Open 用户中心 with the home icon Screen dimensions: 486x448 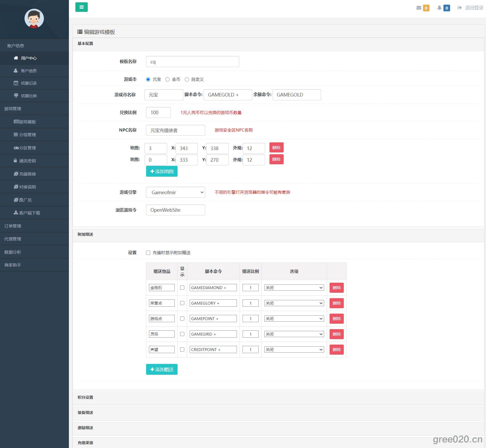(29, 58)
